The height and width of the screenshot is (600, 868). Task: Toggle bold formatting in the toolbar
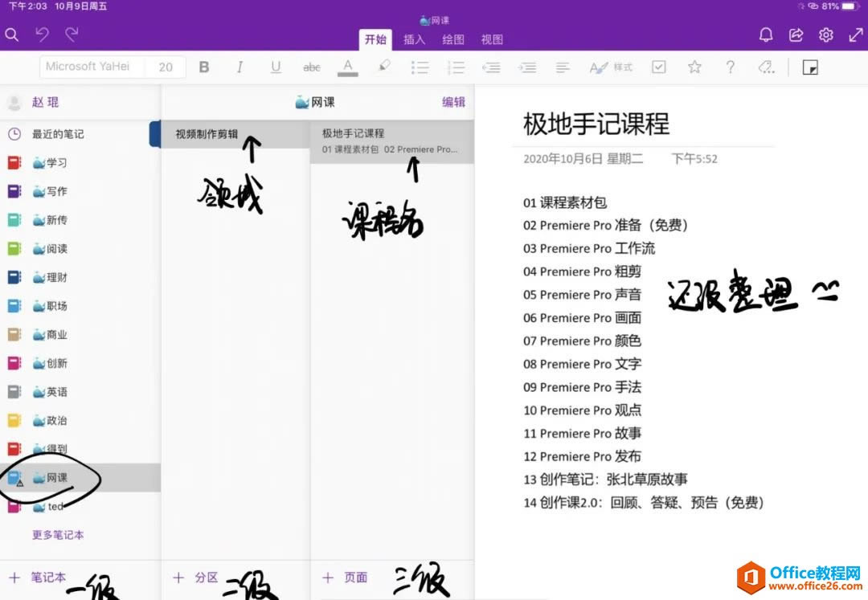pos(204,67)
